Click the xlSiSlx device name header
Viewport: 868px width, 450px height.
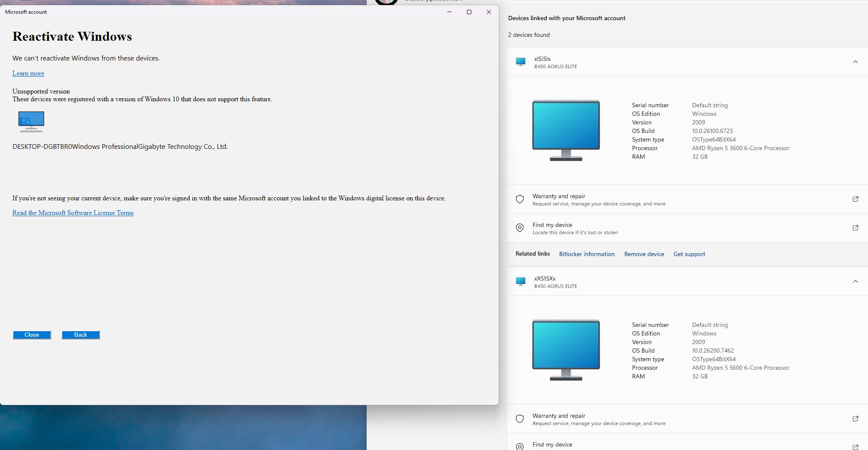[x=542, y=59]
